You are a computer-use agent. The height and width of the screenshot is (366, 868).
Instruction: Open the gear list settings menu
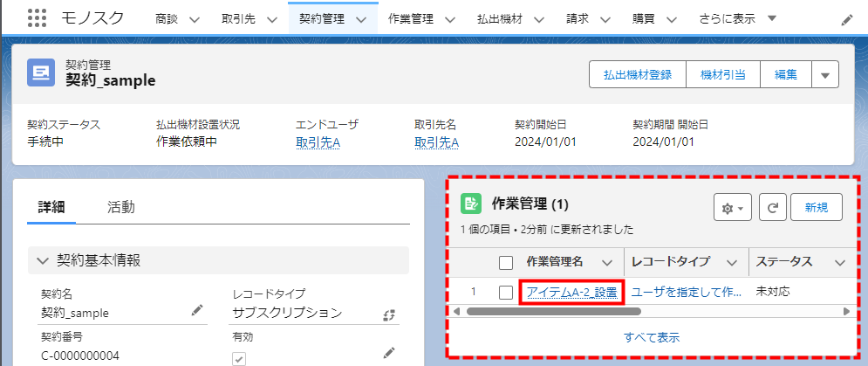(732, 208)
